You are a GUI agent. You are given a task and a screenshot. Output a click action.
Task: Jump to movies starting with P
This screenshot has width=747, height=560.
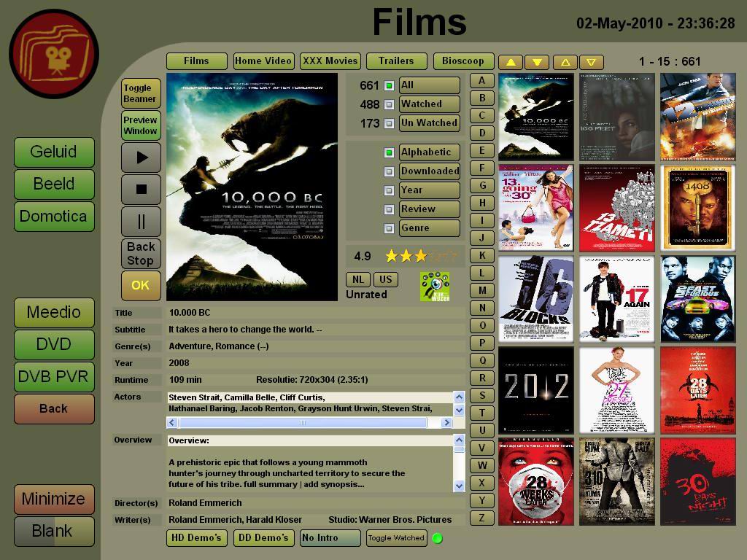tap(482, 343)
